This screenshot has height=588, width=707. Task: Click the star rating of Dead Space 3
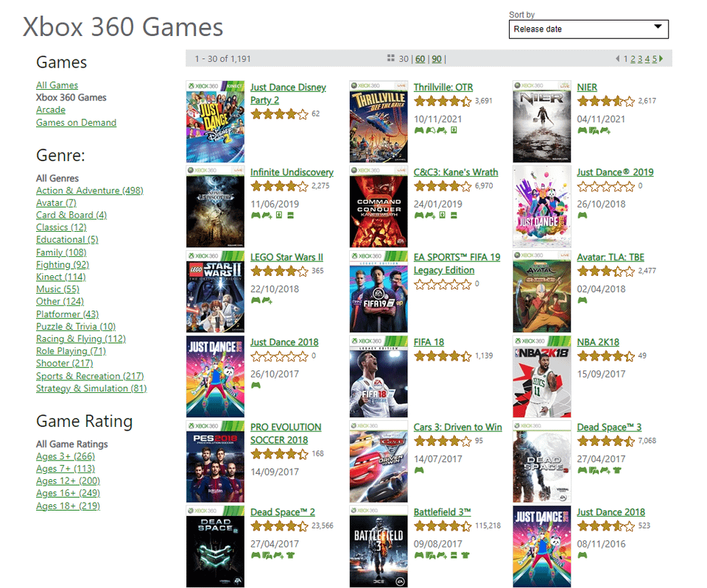pyautogui.click(x=605, y=441)
